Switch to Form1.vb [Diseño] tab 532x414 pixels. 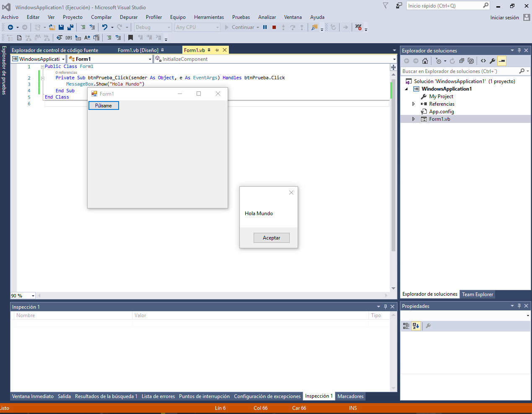coord(138,50)
